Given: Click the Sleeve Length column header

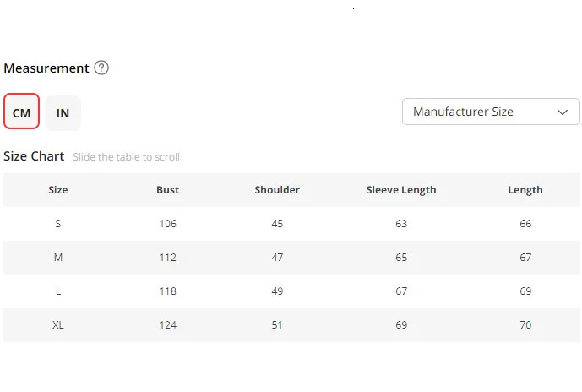Looking at the screenshot, I should 401,190.
